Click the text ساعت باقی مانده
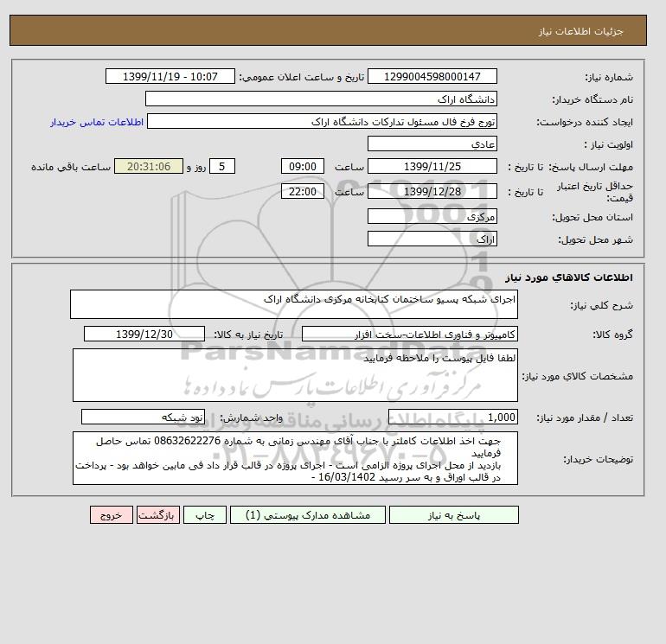The height and width of the screenshot is (644, 666). tap(71, 167)
